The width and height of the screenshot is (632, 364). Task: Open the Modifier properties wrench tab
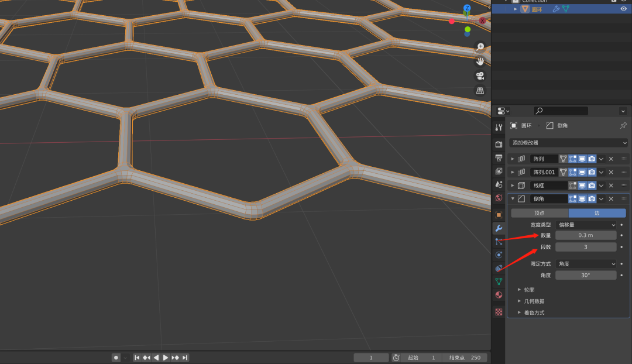click(499, 228)
